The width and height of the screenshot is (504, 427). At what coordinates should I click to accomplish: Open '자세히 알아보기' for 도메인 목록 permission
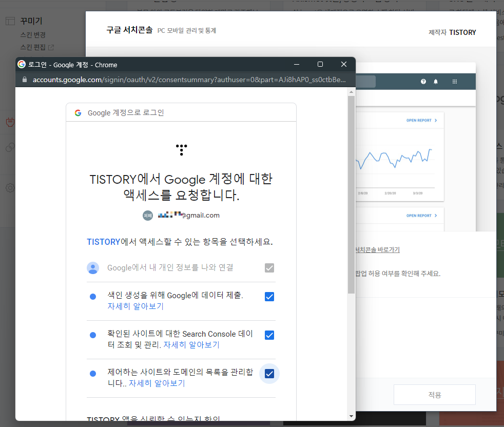[157, 383]
